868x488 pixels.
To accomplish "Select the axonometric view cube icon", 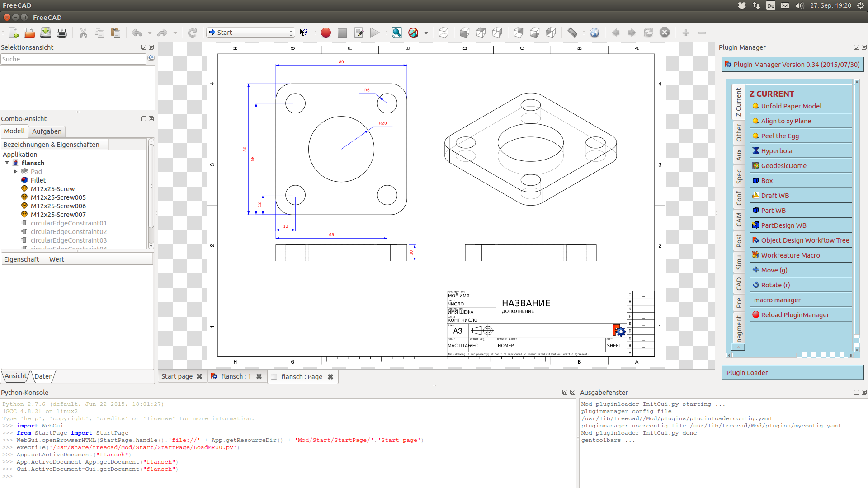I will point(443,33).
